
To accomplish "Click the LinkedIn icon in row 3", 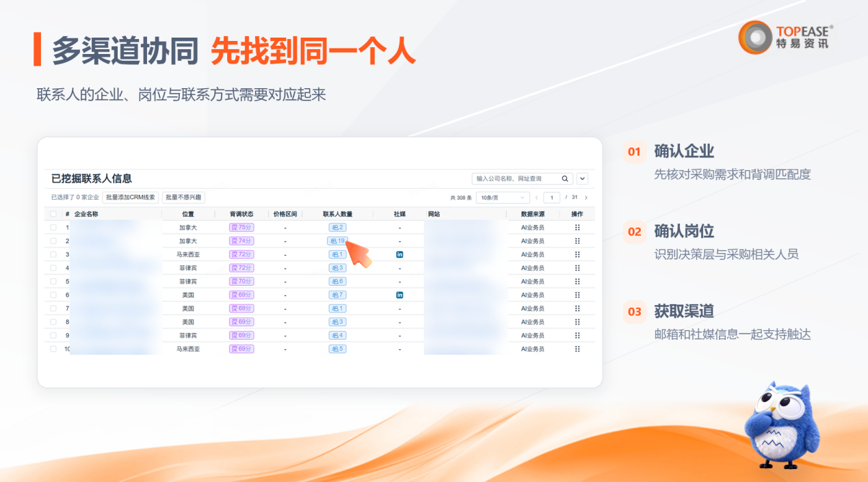I will coord(399,254).
